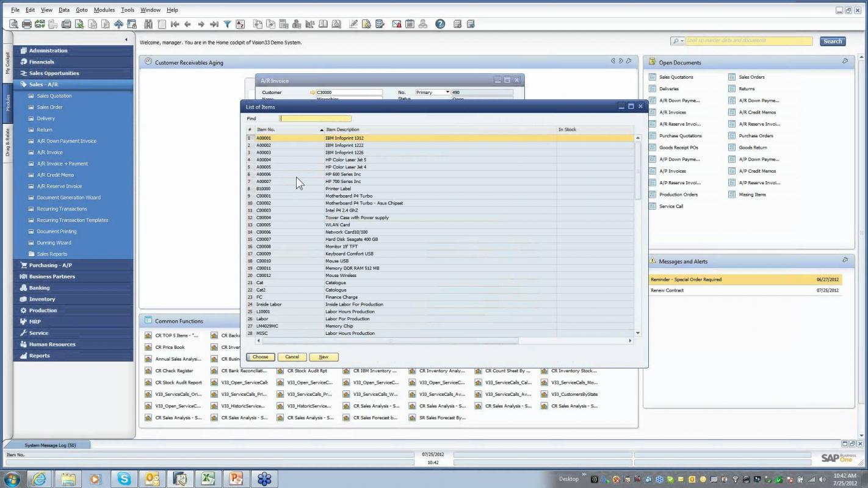Image resolution: width=868 pixels, height=488 pixels.
Task: Open Messages/Alerts envelope toolbar icon
Action: [x=397, y=24]
